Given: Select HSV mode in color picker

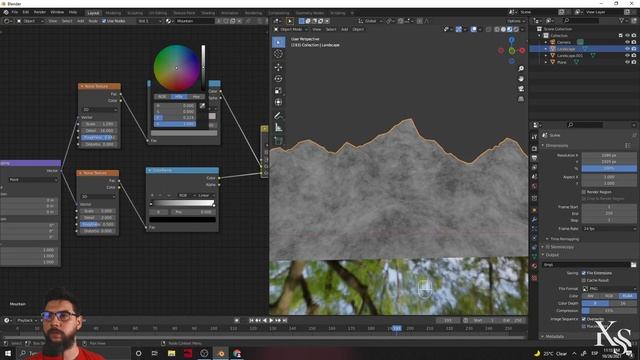Looking at the screenshot, I should click(x=179, y=97).
